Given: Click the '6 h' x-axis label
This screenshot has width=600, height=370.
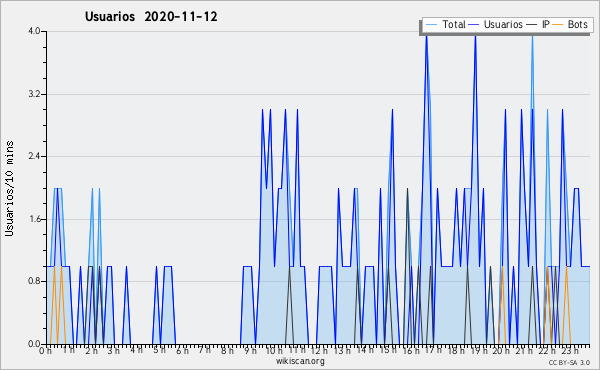Looking at the screenshot, I should coord(182,351).
